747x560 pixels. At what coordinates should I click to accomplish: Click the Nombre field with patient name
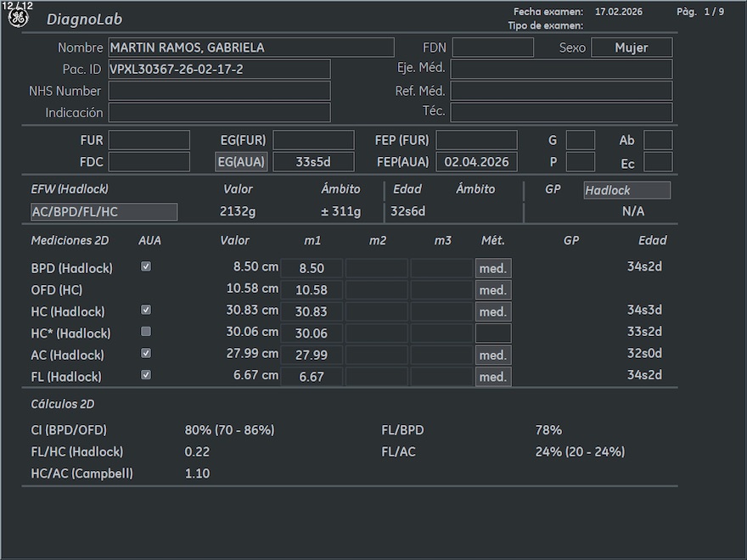[251, 48]
